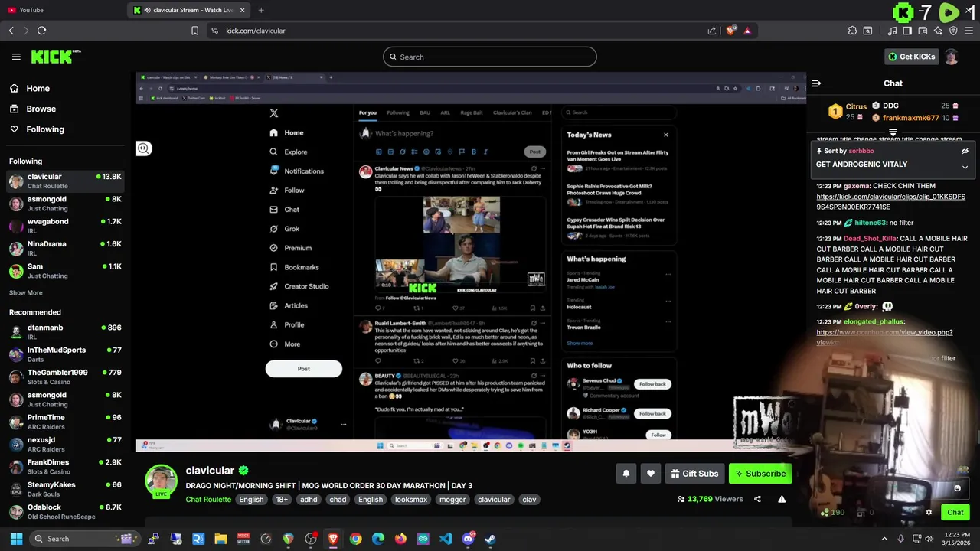This screenshot has height=551, width=980.
Task: Open TheGambler1999 recommended channel
Action: tap(66, 377)
